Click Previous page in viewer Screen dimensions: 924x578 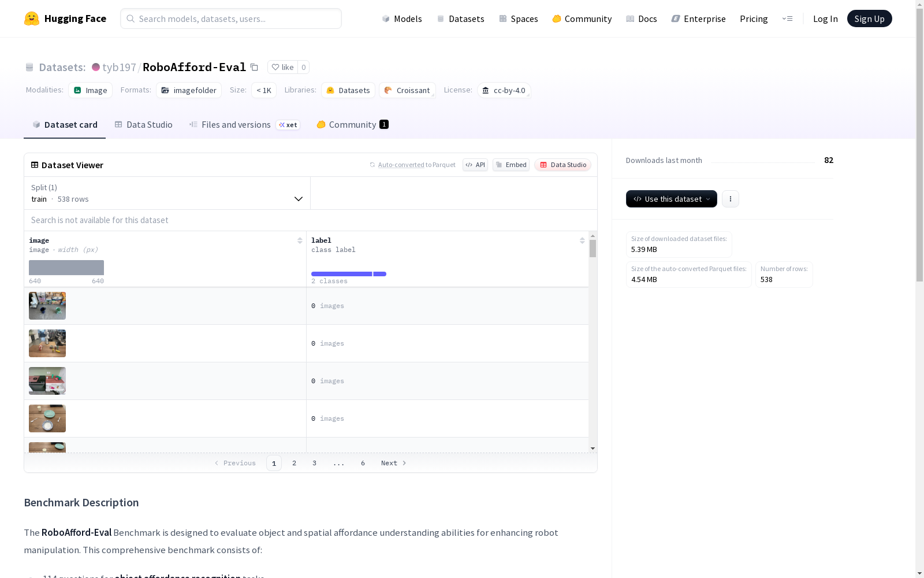pos(235,463)
